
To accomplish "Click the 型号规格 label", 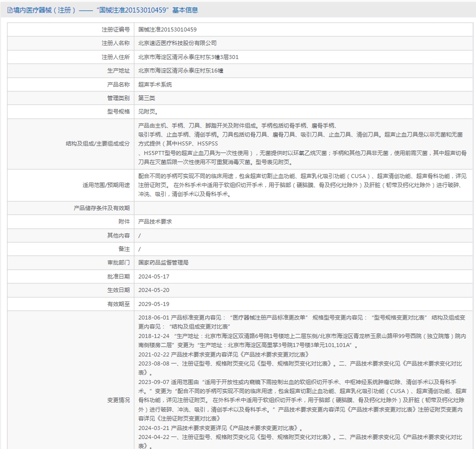I will click(x=118, y=111).
